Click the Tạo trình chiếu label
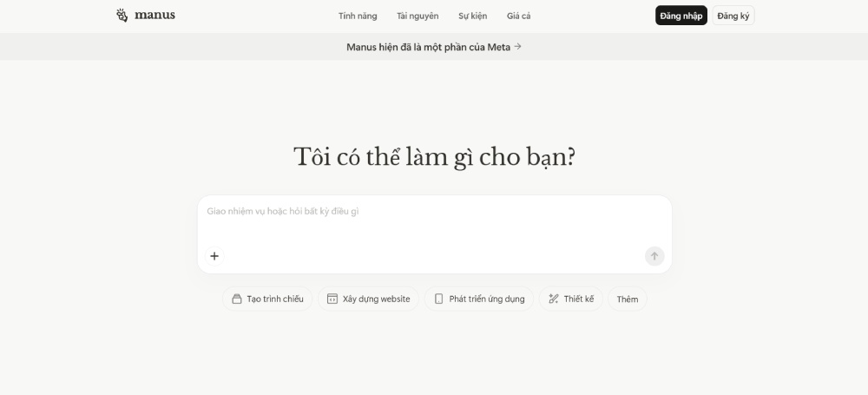 (275, 299)
